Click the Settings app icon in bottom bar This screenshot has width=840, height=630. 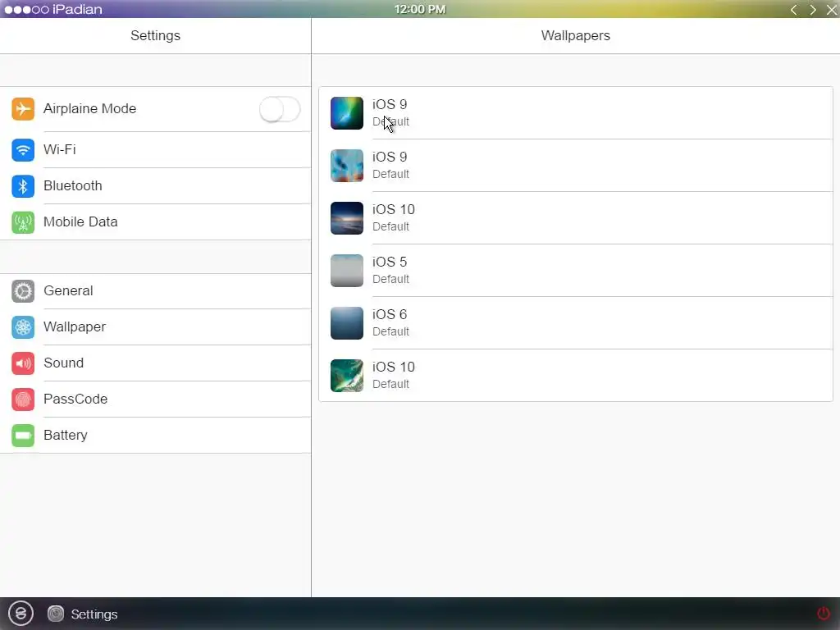tap(55, 614)
